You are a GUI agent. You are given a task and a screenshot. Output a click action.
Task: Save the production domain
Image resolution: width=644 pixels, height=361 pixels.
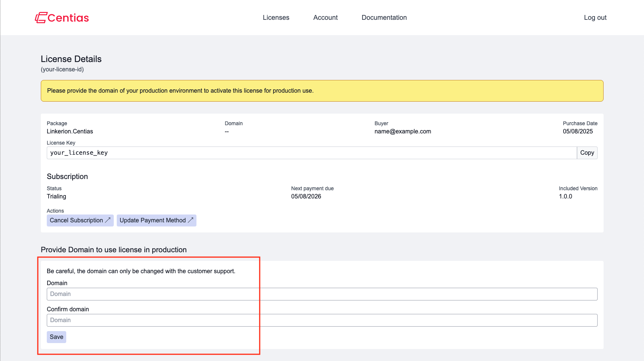point(57,337)
